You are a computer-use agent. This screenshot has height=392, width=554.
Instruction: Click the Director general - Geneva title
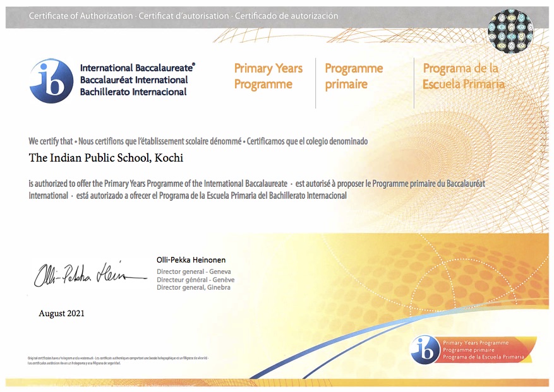pos(194,271)
